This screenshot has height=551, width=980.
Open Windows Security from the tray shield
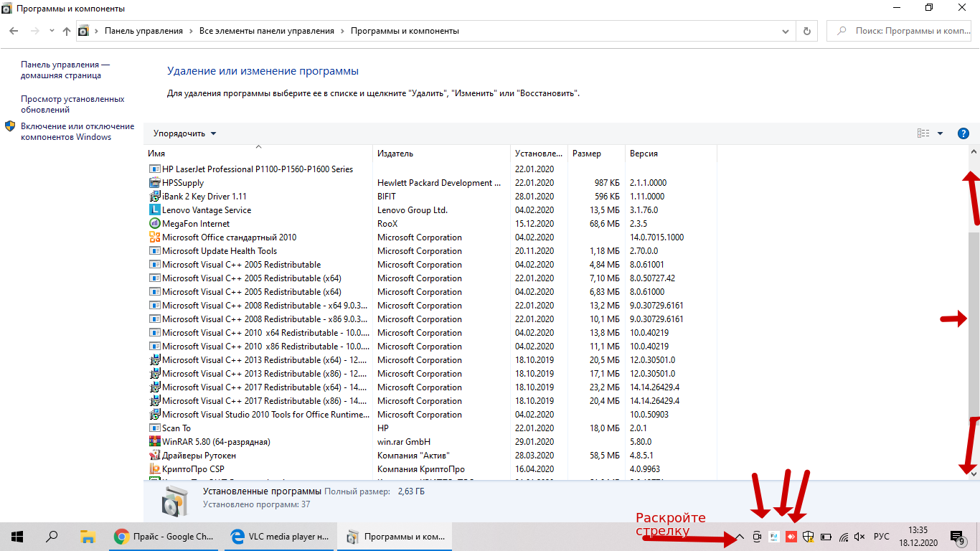pos(809,537)
